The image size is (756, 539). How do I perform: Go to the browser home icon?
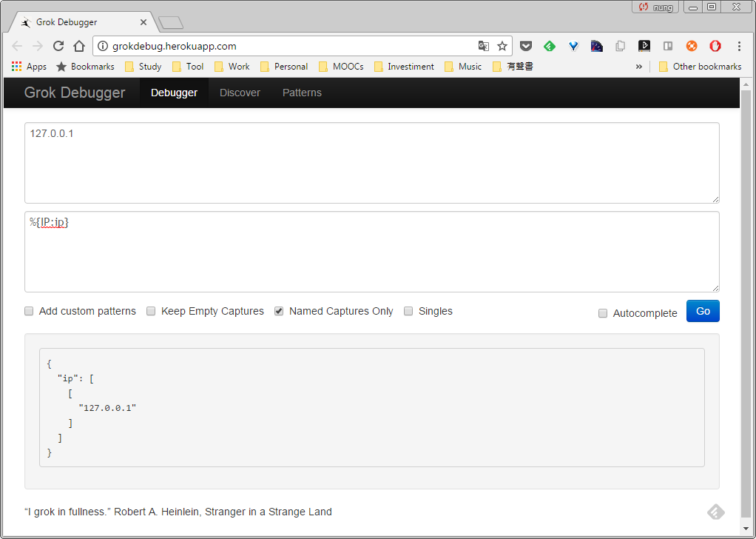point(79,47)
